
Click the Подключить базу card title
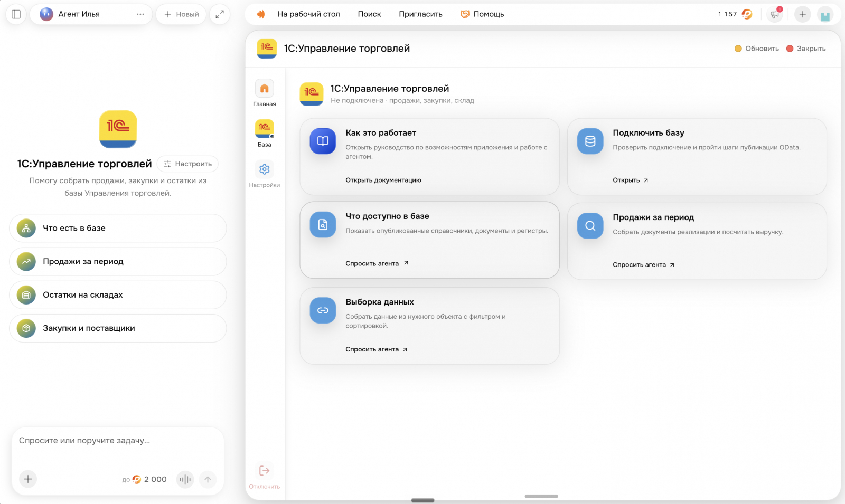coord(649,133)
